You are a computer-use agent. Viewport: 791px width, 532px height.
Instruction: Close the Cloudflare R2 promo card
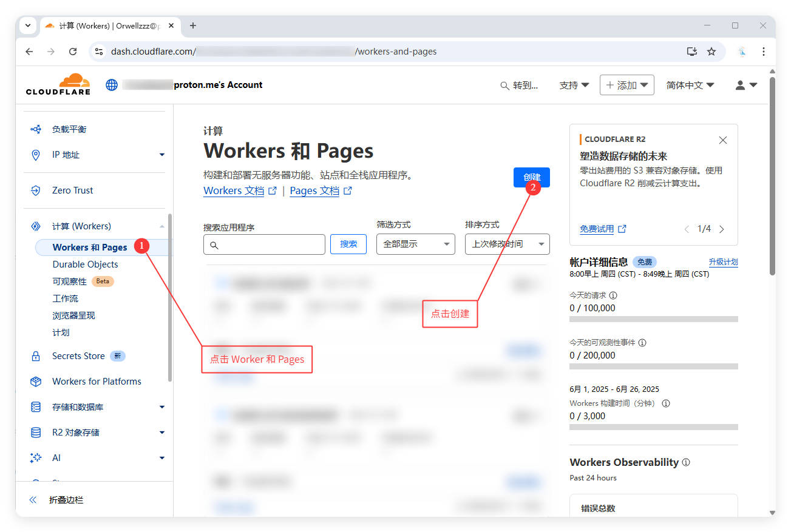coord(722,140)
